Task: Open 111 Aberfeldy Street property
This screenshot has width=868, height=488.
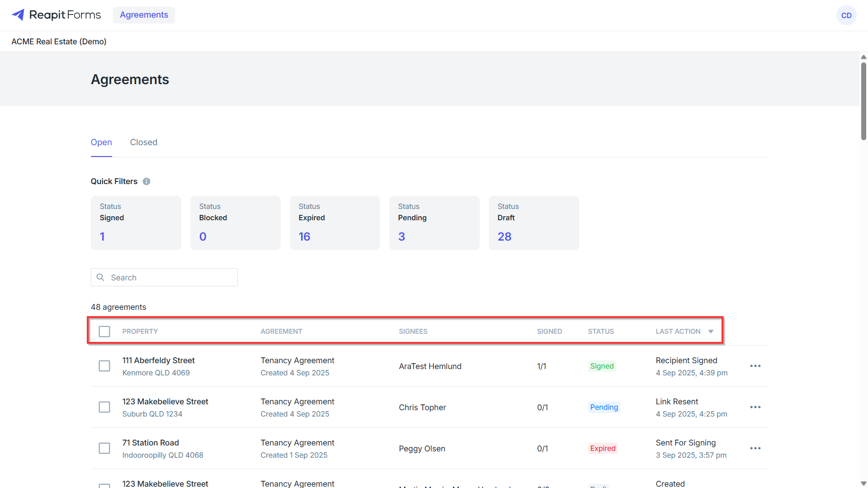Action: click(x=158, y=360)
